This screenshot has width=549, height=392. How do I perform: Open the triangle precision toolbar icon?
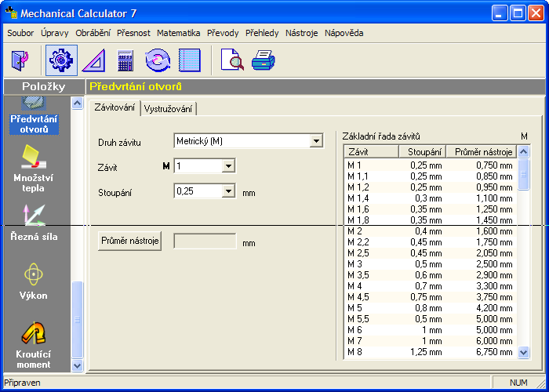click(93, 60)
